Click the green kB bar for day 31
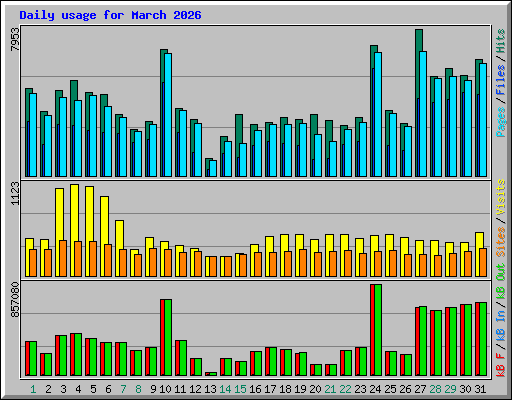Screen dimensions: 512x400 pyautogui.click(x=483, y=339)
